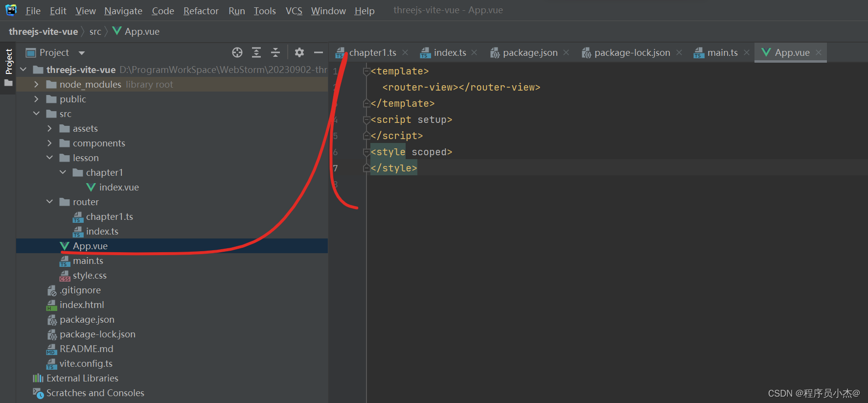The image size is (868, 403).
Task: Open the VCS menu
Action: [x=294, y=11]
